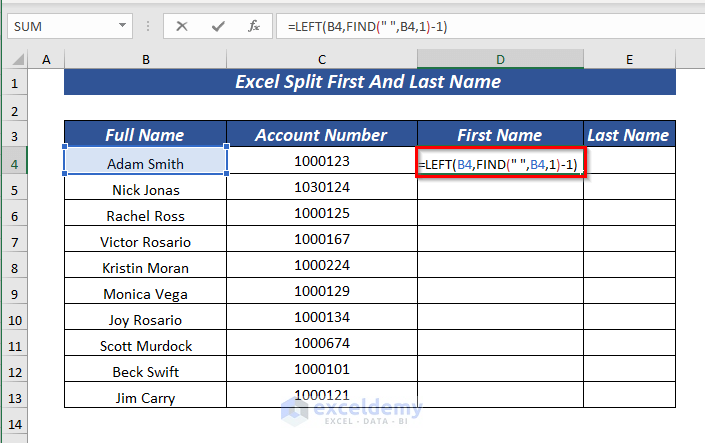Select the Full Name header cell
Image resolution: width=705 pixels, height=443 pixels.
(x=145, y=135)
